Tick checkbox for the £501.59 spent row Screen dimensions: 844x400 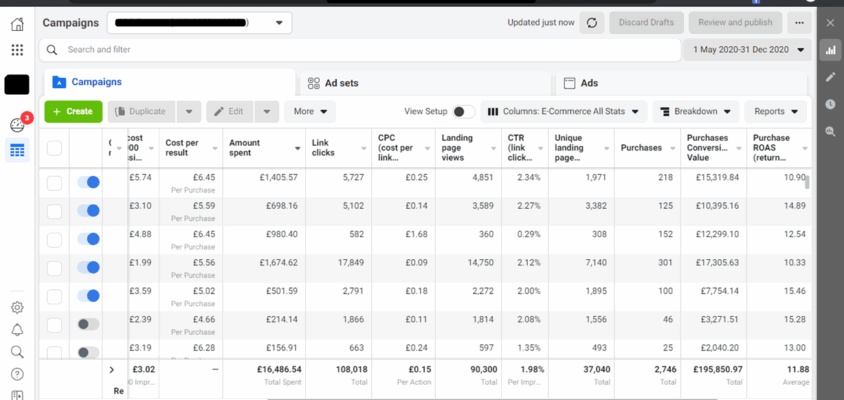coord(54,297)
